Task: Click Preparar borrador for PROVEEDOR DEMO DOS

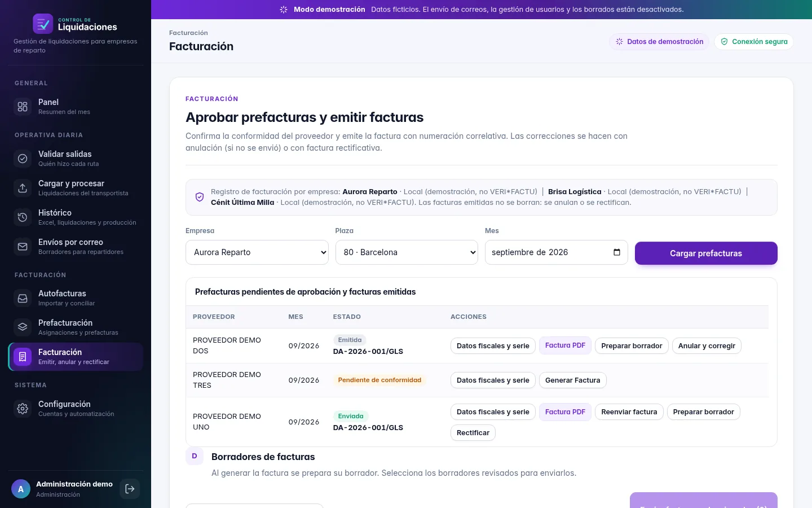Action: tap(632, 346)
